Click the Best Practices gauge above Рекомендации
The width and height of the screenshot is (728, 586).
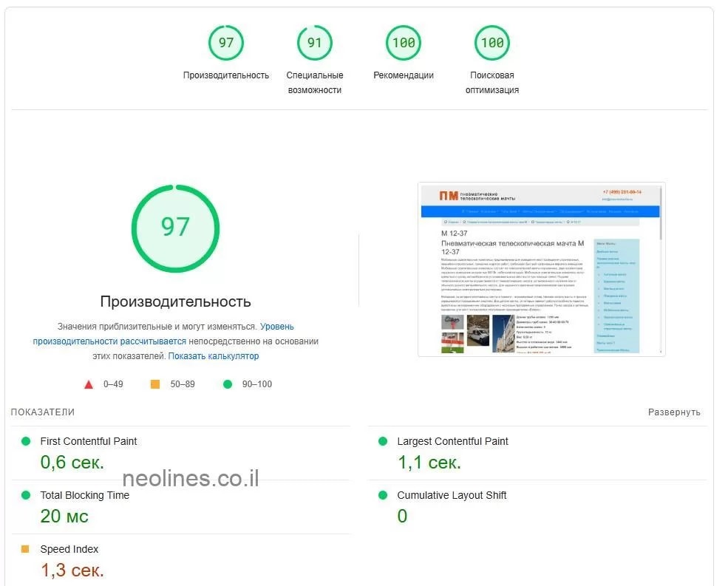coord(403,43)
